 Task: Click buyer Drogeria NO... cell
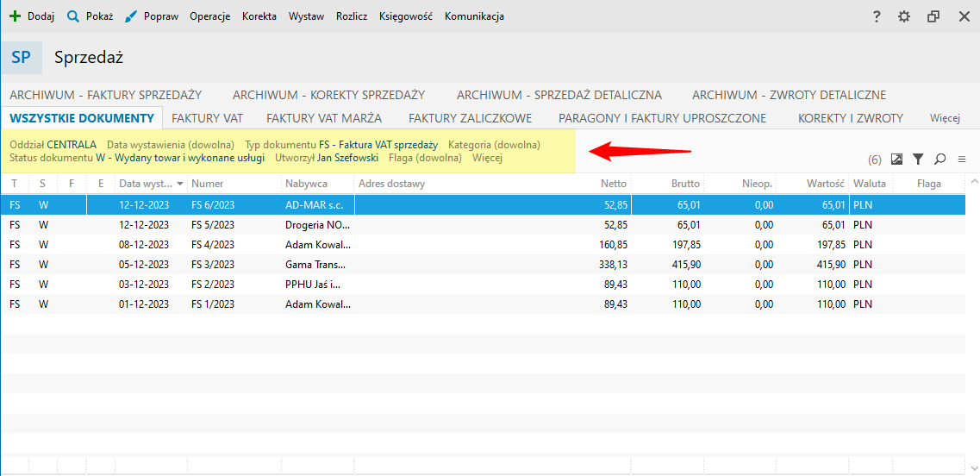[317, 224]
